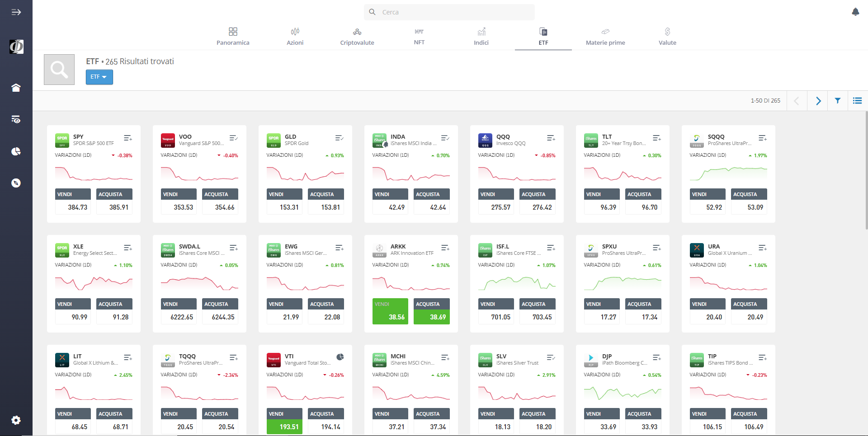
Task: Add LIT to watchlist icon
Action: click(x=128, y=357)
